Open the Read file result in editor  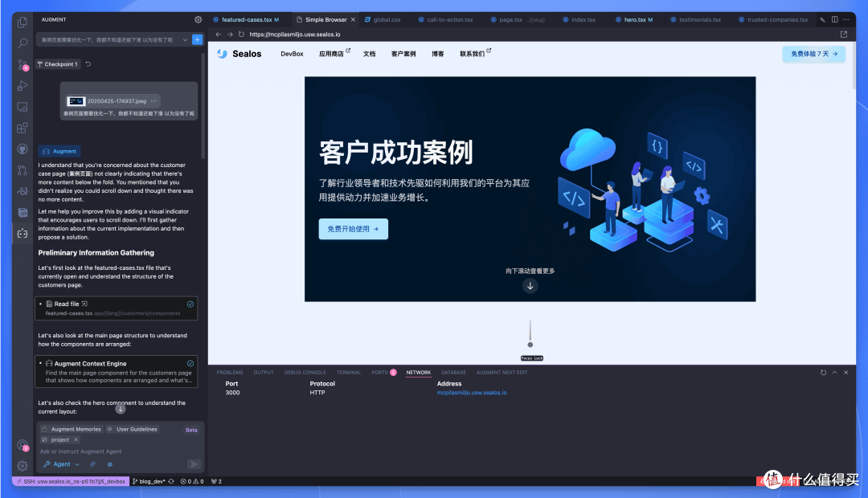(x=84, y=304)
